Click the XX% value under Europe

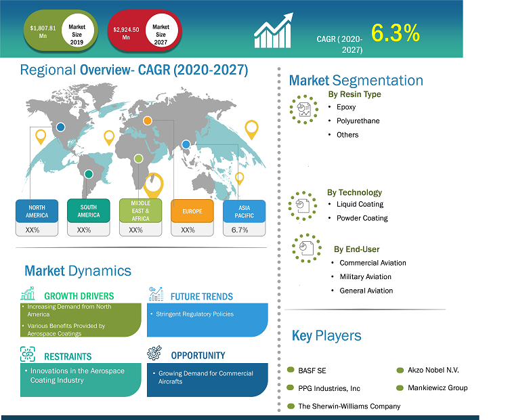click(x=188, y=230)
